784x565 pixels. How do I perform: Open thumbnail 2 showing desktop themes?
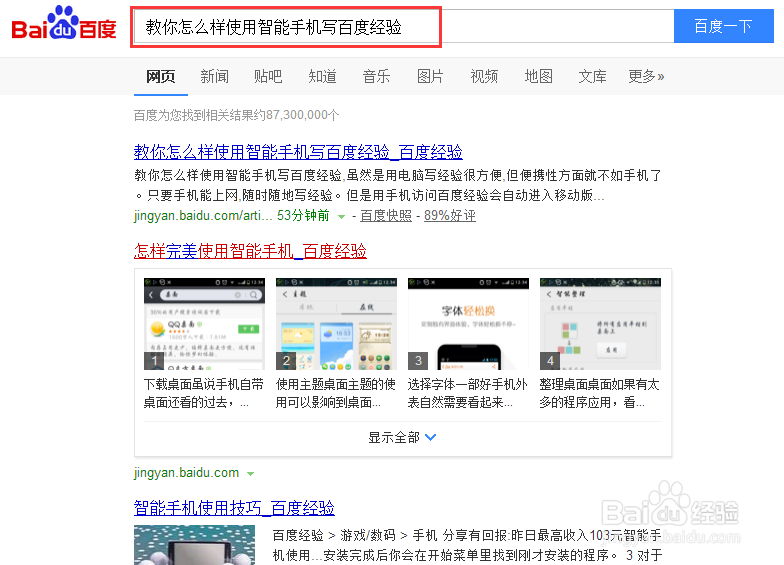(336, 324)
